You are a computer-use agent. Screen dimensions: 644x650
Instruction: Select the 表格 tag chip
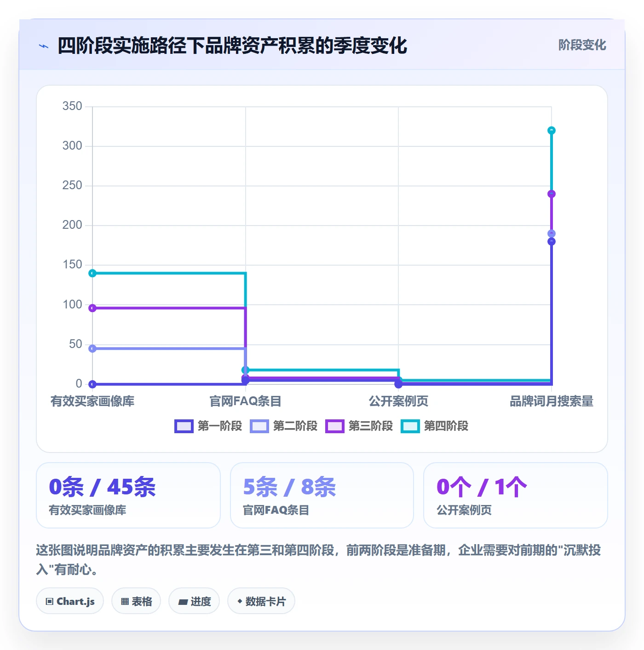[136, 601]
